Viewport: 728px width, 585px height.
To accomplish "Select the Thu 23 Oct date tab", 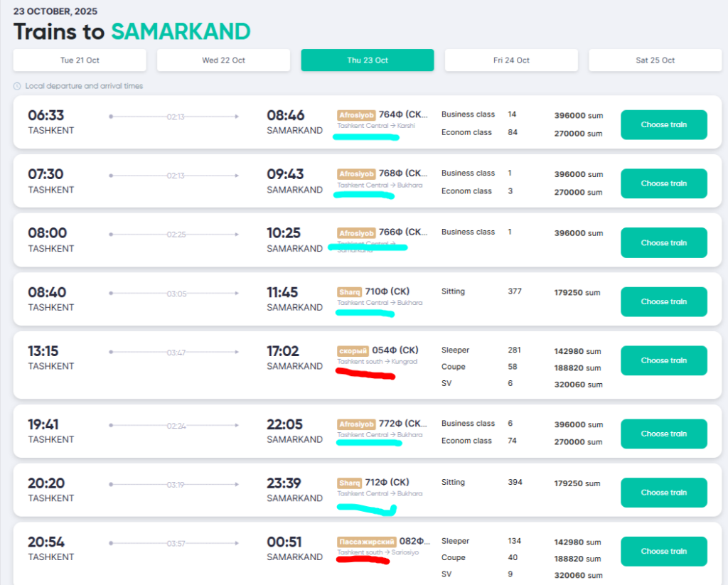I will [x=368, y=60].
